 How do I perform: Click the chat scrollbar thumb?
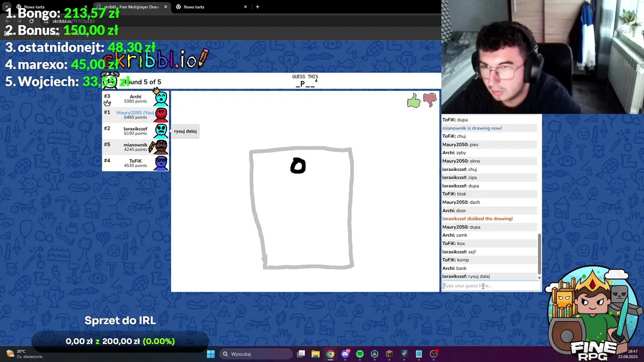click(539, 254)
